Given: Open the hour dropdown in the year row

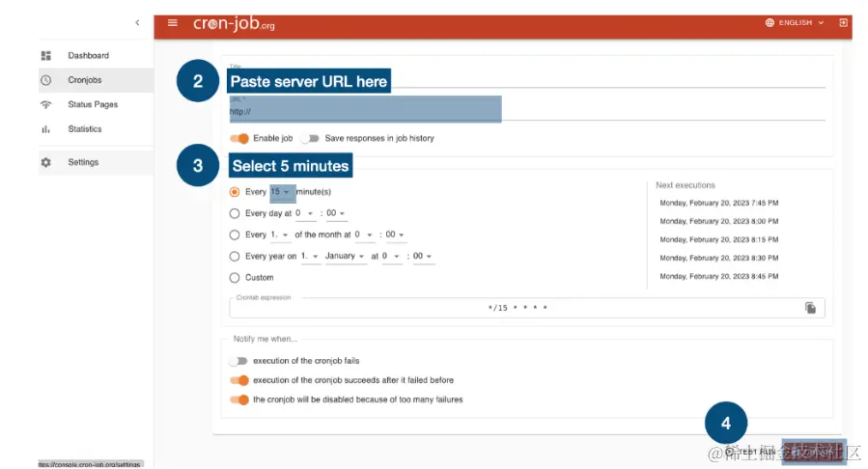Looking at the screenshot, I should point(391,257).
